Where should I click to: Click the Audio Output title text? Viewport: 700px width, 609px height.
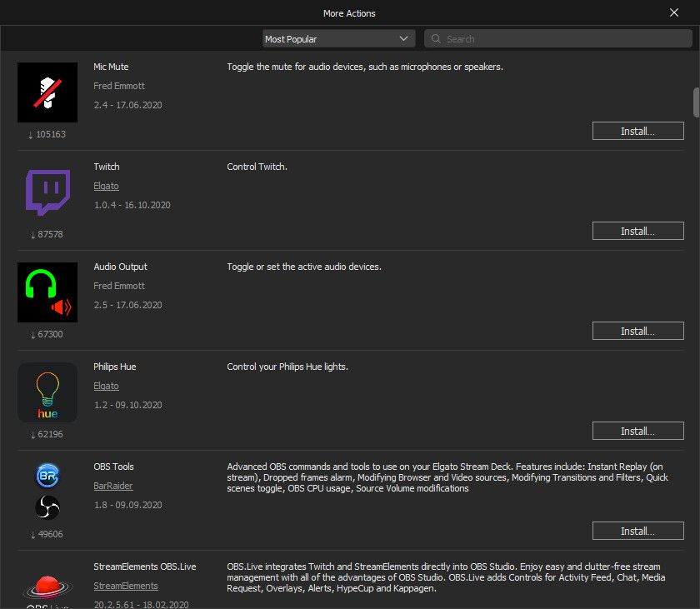click(x=121, y=267)
